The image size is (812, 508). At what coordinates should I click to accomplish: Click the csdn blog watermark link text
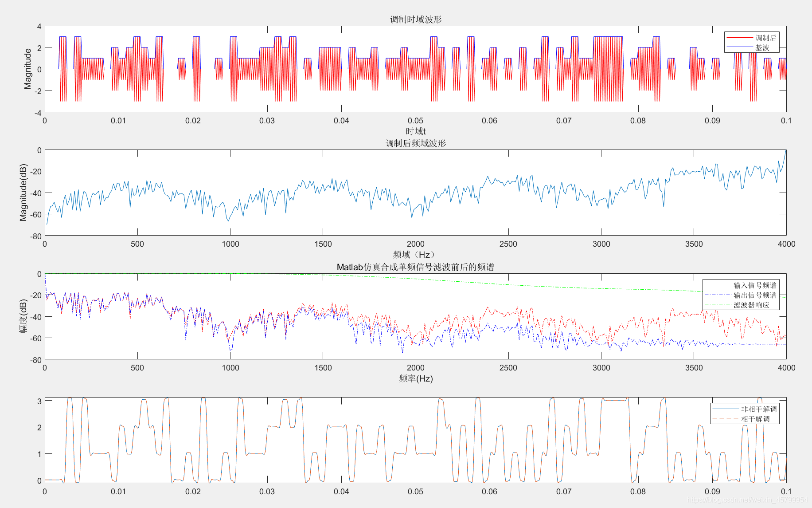[747, 500]
